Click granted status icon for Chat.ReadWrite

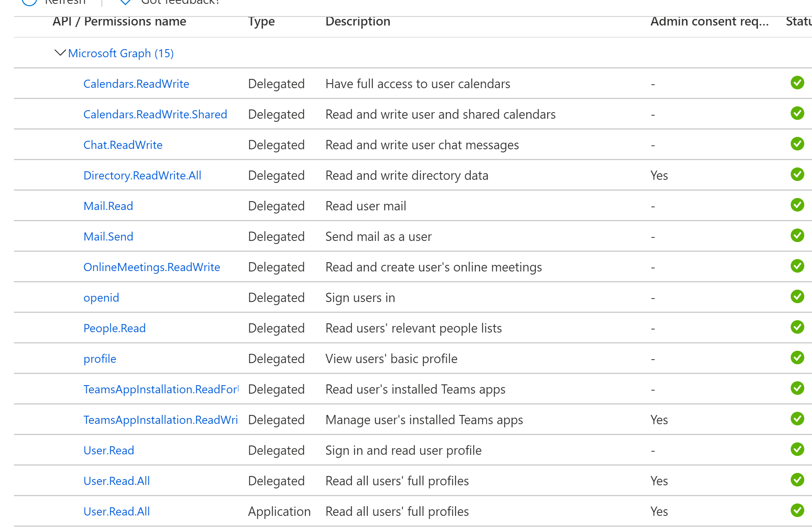point(797,143)
